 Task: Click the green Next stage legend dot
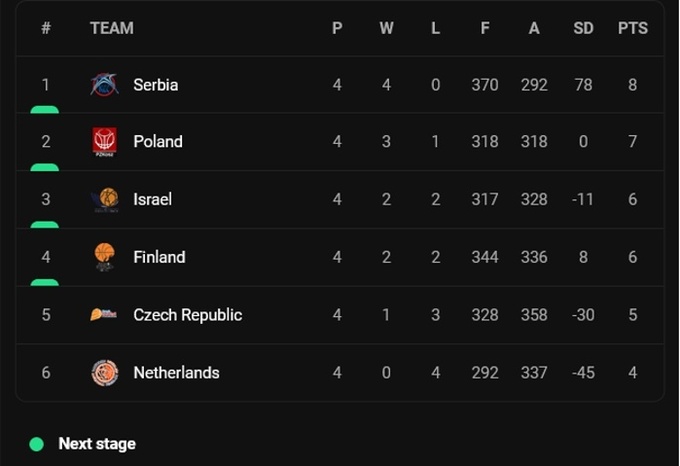[37, 444]
